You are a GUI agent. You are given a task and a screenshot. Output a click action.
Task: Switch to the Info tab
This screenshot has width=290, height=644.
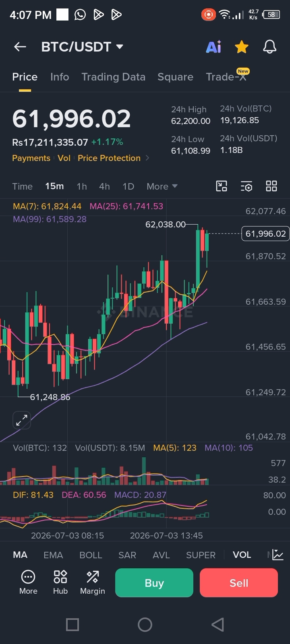point(60,77)
